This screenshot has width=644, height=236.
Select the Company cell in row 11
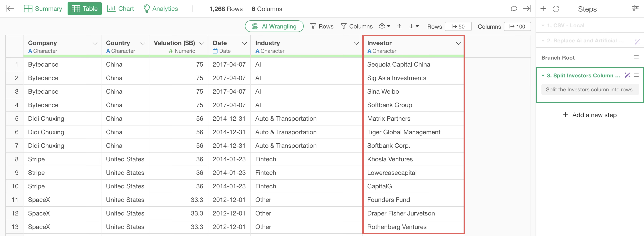[x=62, y=200]
